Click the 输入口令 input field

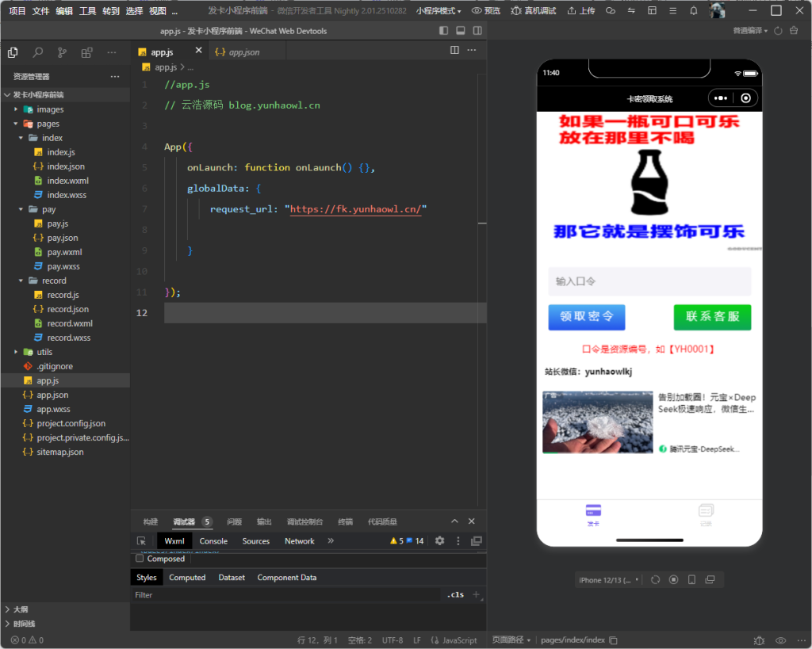[x=649, y=281]
